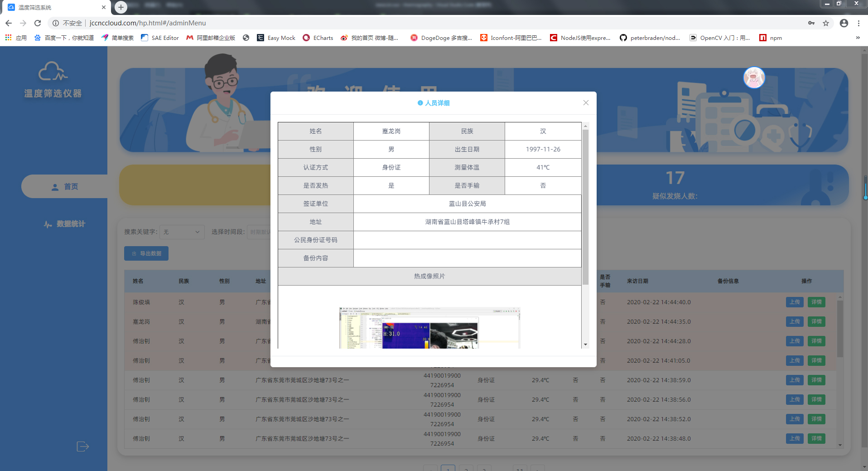Open Chrome profile account icon
This screenshot has width=868, height=471.
pos(844,23)
